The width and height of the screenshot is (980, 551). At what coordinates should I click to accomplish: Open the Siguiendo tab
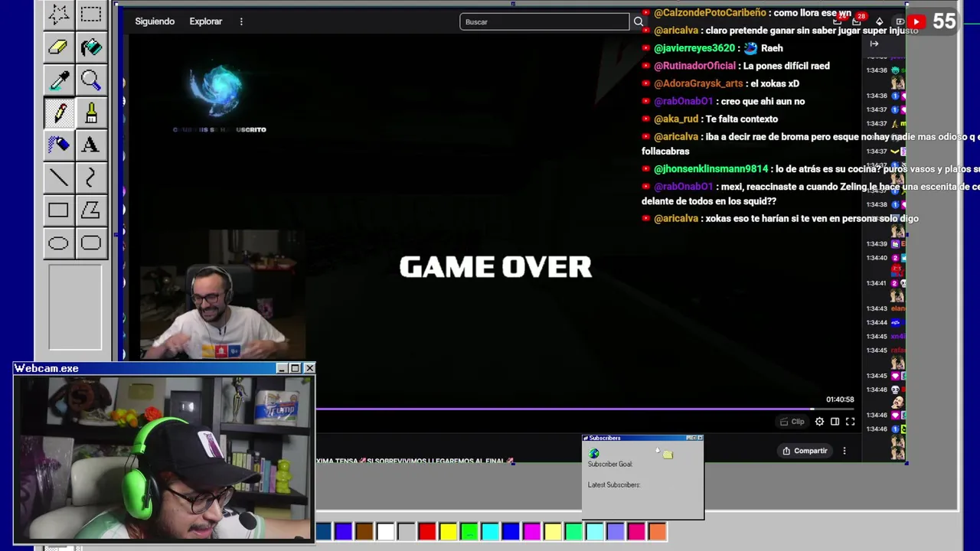coord(155,21)
